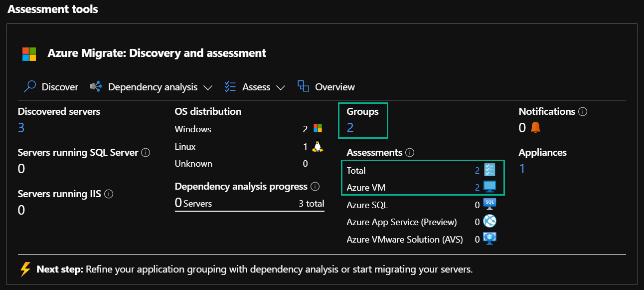Click the 'Discovered servers' label
Screen dimensions: 644x290
[59, 111]
